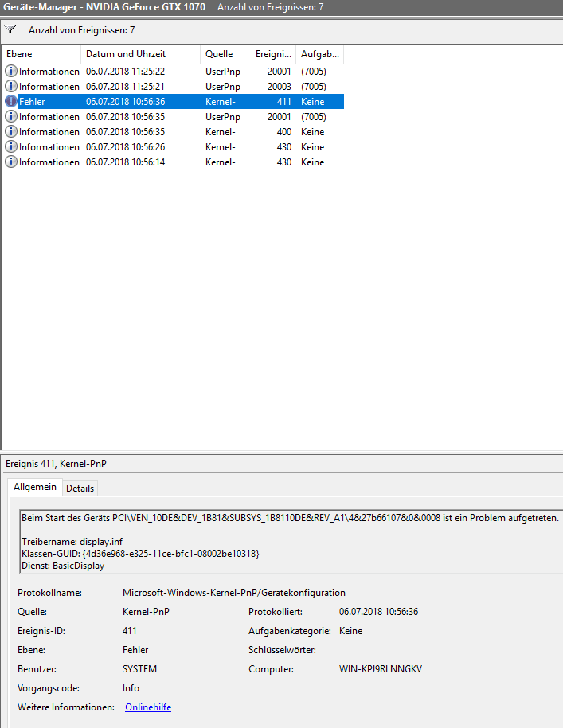Click info icon of 11:25:21 event

click(10, 87)
